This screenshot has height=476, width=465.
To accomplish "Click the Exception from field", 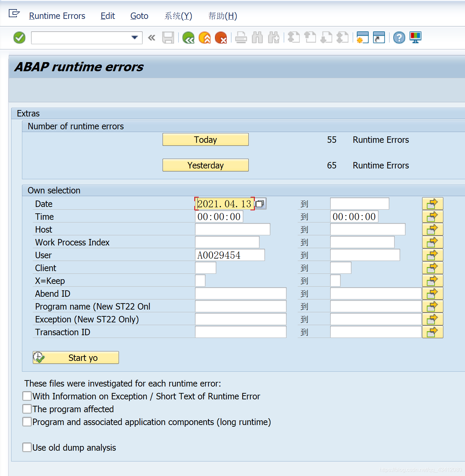I will coord(241,319).
